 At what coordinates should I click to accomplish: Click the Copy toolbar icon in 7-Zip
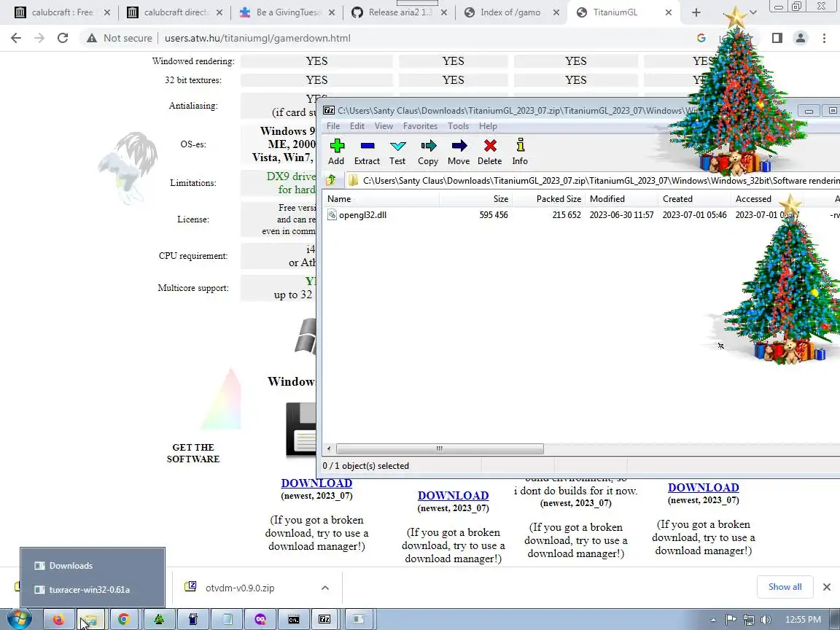coord(428,152)
